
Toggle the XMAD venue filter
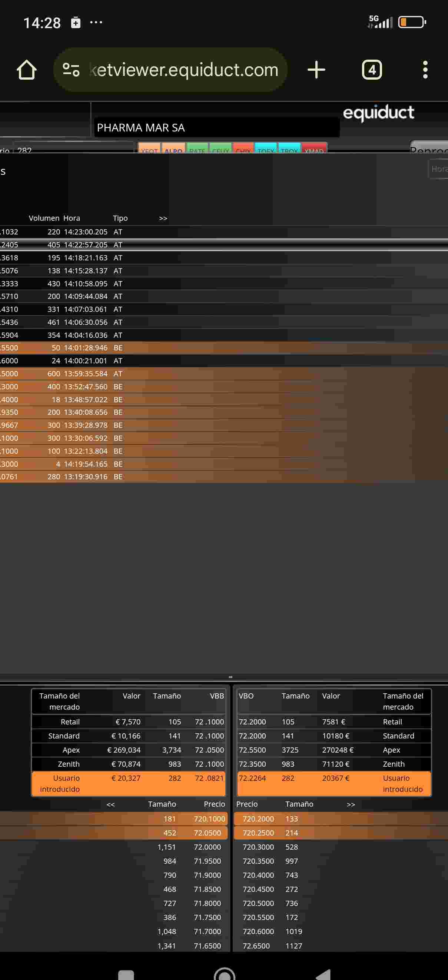pos(314,149)
